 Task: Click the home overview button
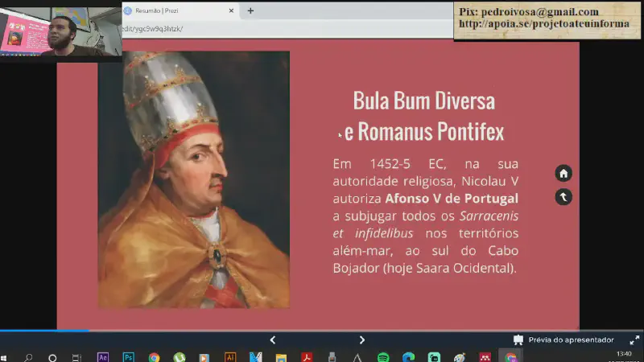click(x=563, y=174)
